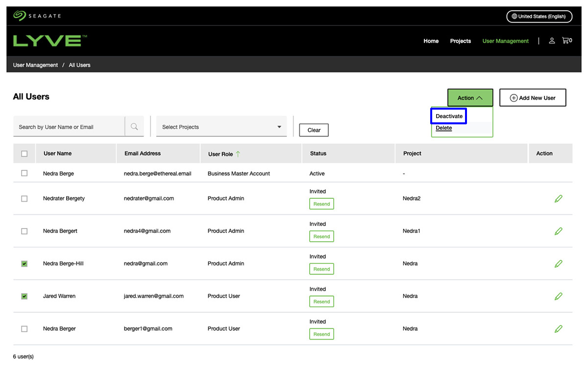
Task: Click nedra.berge@ethereal.email address
Action: [x=158, y=174]
